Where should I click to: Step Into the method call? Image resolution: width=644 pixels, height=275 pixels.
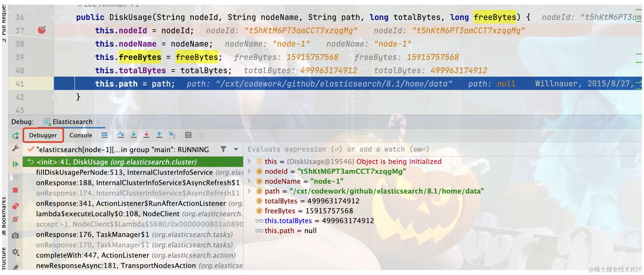[x=133, y=135]
